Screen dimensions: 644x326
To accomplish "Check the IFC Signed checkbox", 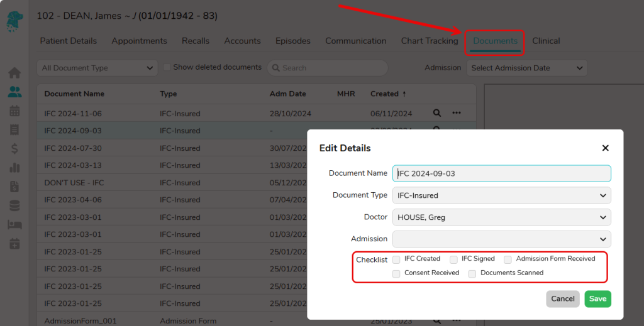I will click(x=453, y=259).
